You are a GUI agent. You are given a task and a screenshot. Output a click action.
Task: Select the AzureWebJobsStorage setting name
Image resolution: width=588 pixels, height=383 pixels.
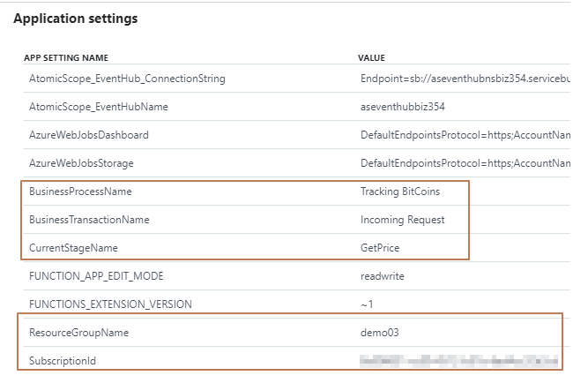[x=81, y=163]
